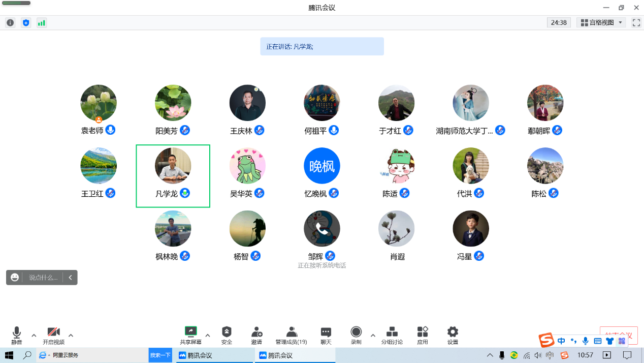
Task: Expand the arrow next to 共享屏幕
Action: (x=208, y=336)
